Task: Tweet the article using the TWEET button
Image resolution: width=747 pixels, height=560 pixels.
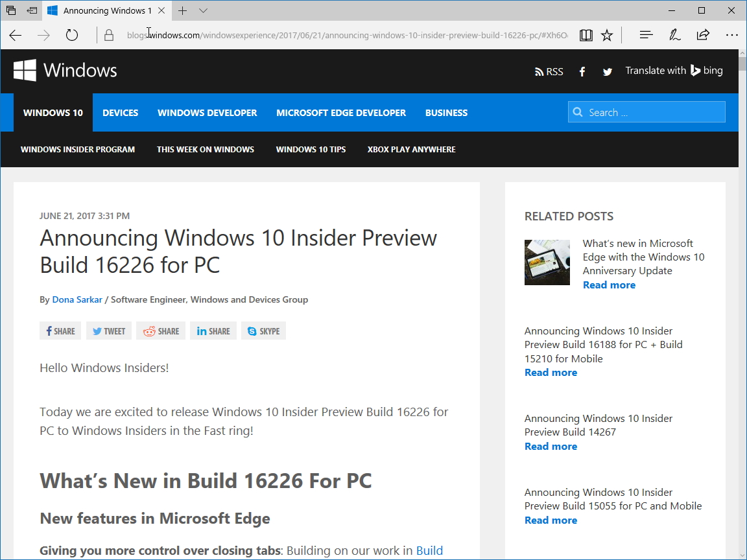Action: tap(108, 331)
